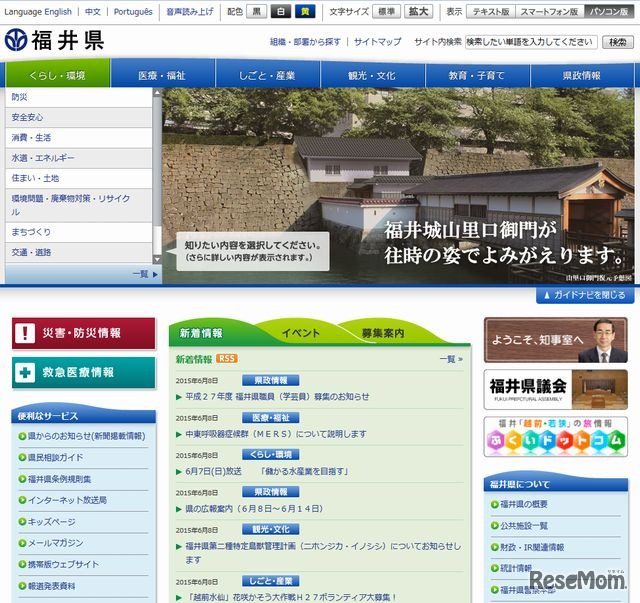This screenshot has height=603, width=640.
Task: Open the RSS feed icon
Action: point(228,359)
